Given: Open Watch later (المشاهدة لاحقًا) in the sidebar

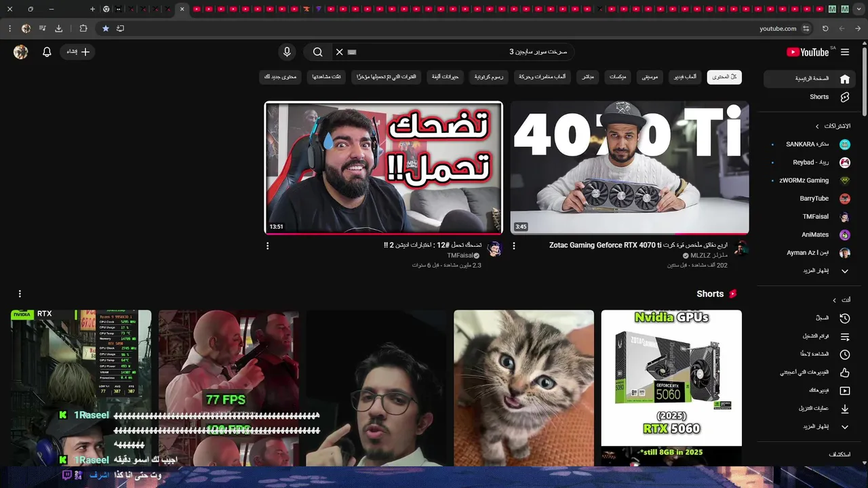Looking at the screenshot, I should click(x=808, y=354).
